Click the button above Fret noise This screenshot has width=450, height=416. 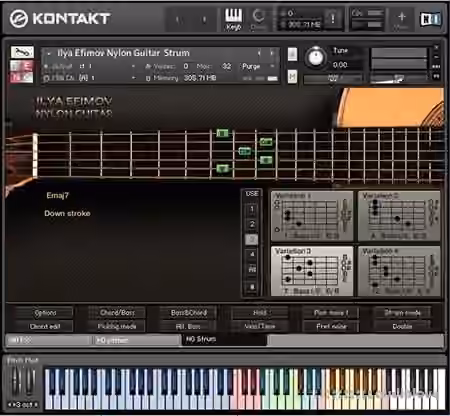[x=331, y=313]
